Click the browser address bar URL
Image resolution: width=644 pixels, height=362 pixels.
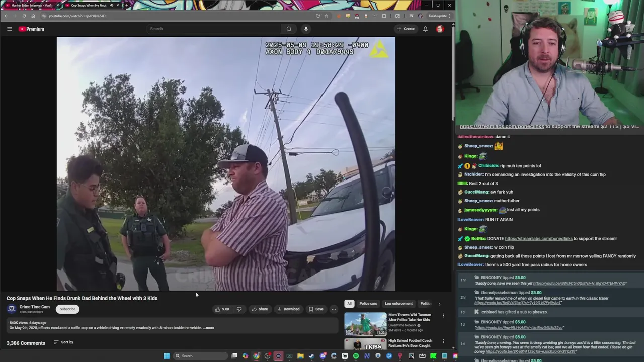coord(77,16)
